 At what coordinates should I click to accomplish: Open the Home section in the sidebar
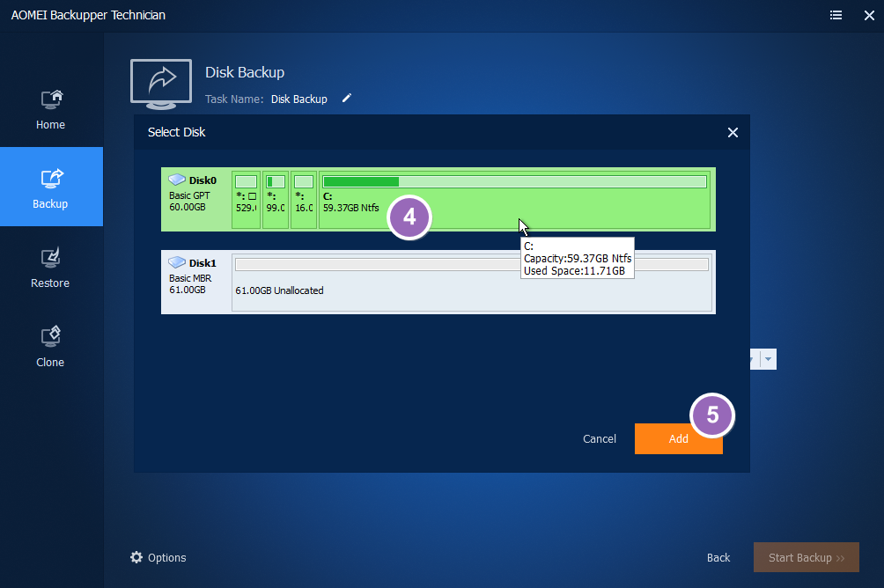click(x=51, y=110)
